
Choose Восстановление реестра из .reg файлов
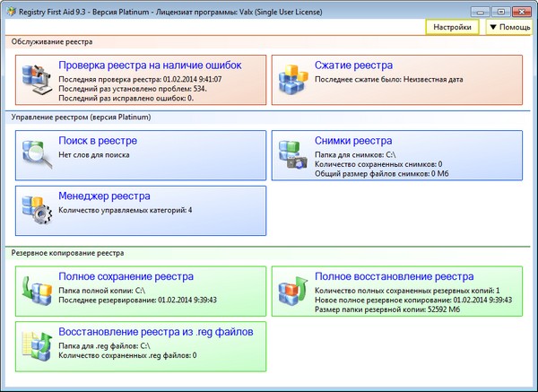155,331
